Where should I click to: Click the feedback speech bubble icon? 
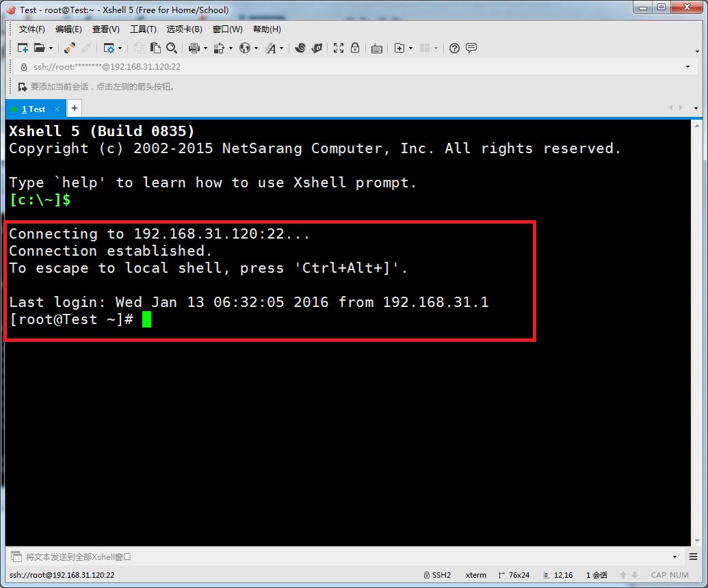(x=471, y=48)
